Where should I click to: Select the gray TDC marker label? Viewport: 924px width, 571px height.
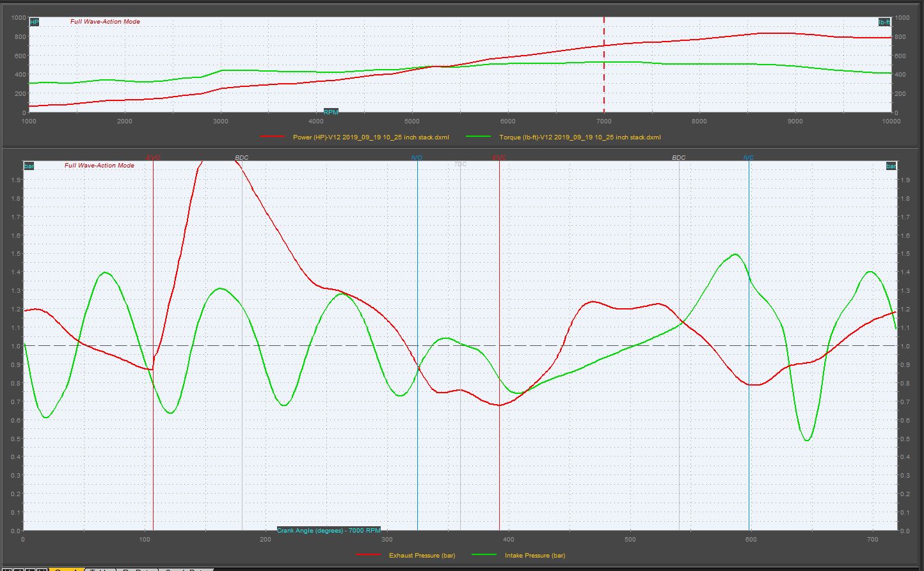(460, 164)
